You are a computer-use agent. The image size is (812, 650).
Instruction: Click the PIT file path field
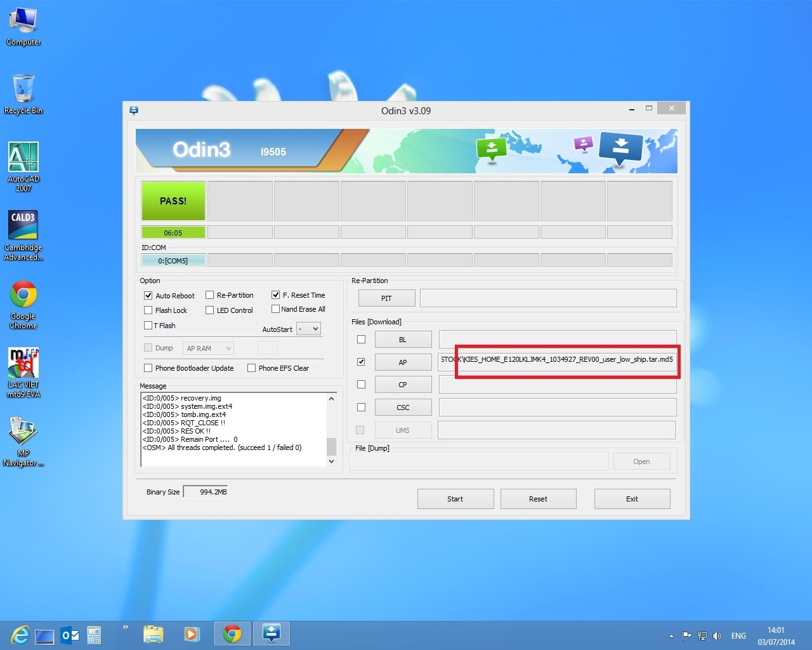(548, 298)
